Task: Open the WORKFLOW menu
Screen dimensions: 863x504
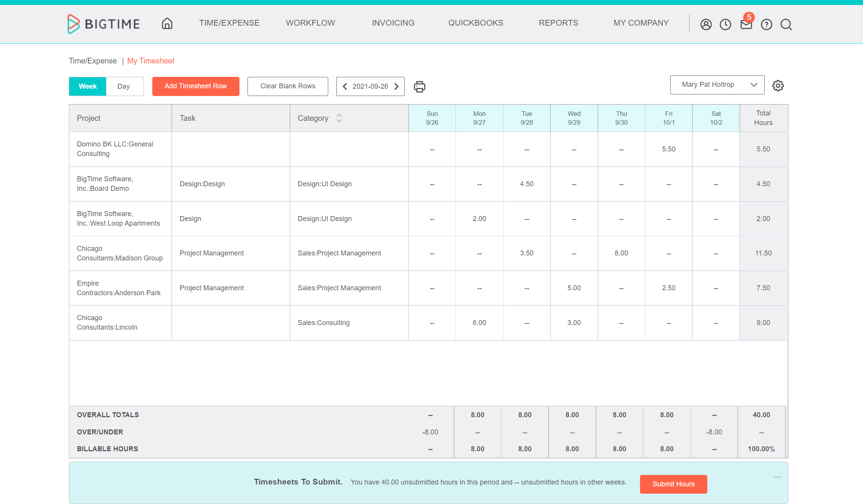Action: (311, 23)
